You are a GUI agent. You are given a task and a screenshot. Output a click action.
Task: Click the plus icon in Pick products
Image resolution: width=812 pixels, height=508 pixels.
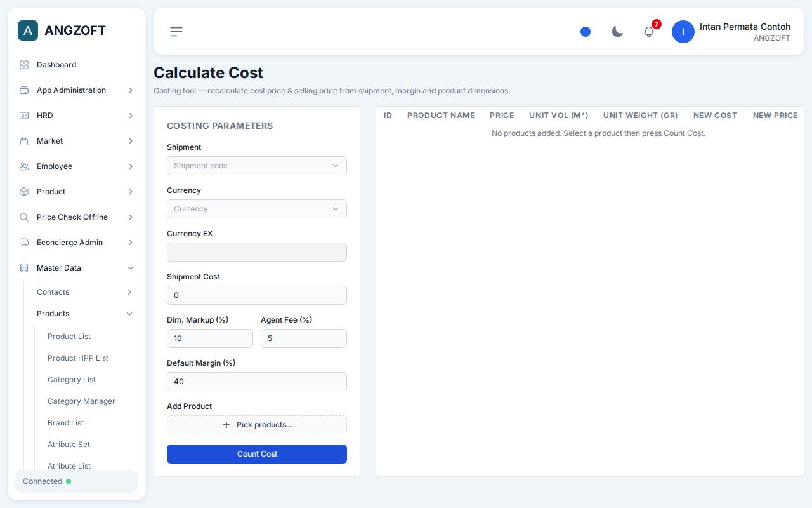pyautogui.click(x=226, y=425)
